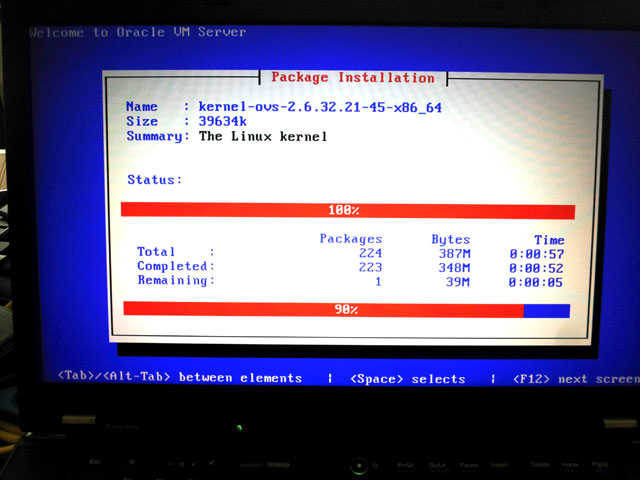The width and height of the screenshot is (640, 480).
Task: Click the size value 39634k
Action: click(x=222, y=121)
